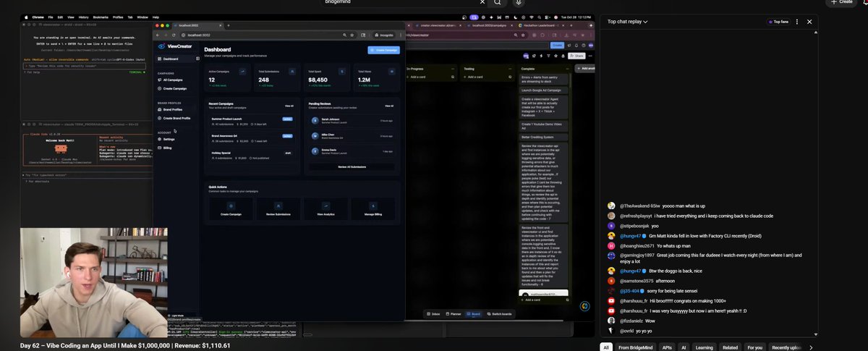Open the Launch Google Ad Campaign card
The image size is (868, 351).
543,90
